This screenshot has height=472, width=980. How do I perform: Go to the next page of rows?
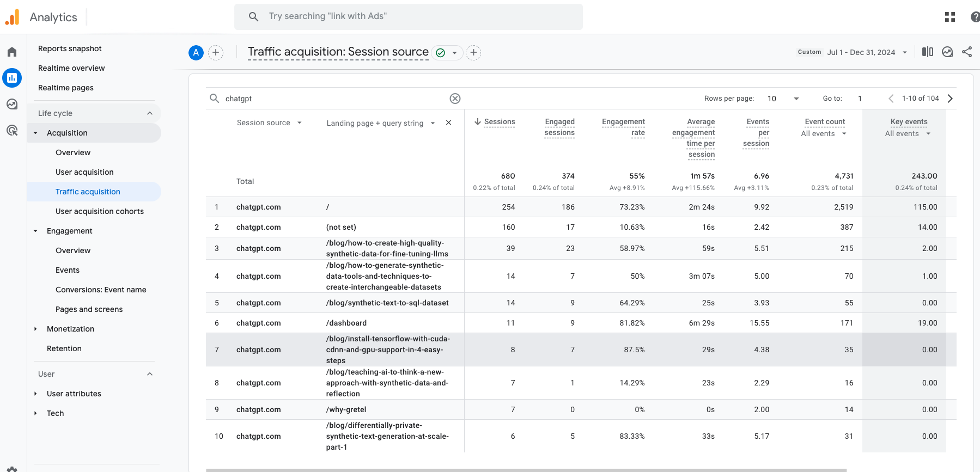click(950, 99)
